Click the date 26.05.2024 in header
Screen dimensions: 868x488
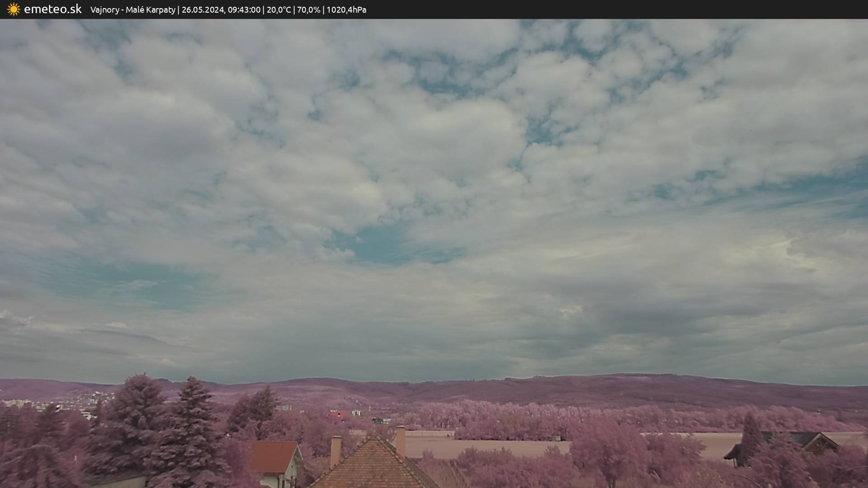point(203,9)
